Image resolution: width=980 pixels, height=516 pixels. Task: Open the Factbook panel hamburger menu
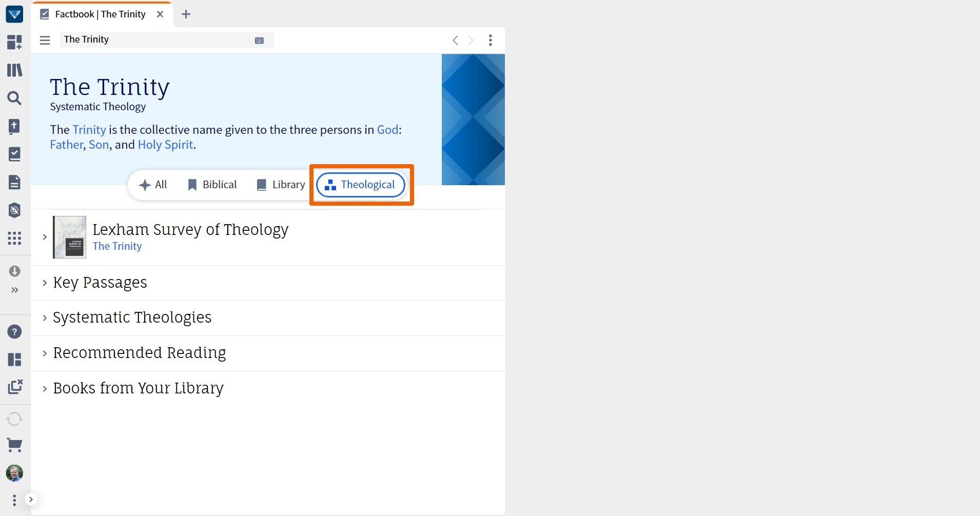[x=45, y=40]
